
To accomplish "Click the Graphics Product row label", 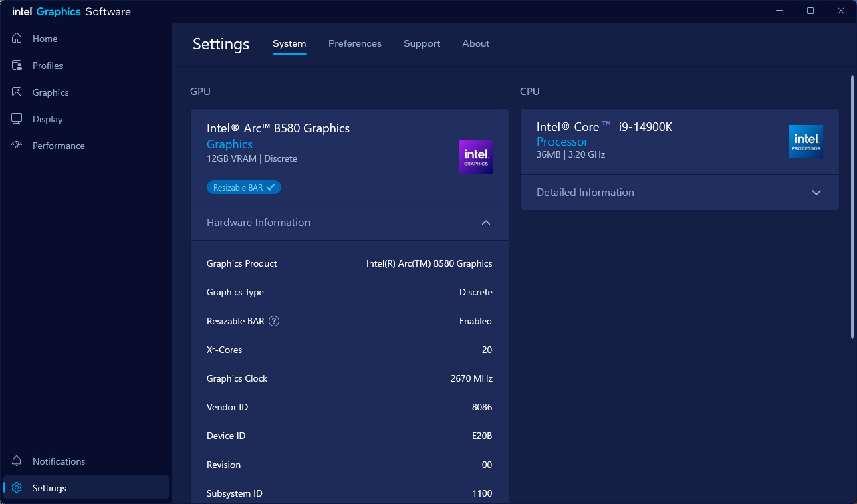I will tap(242, 263).
